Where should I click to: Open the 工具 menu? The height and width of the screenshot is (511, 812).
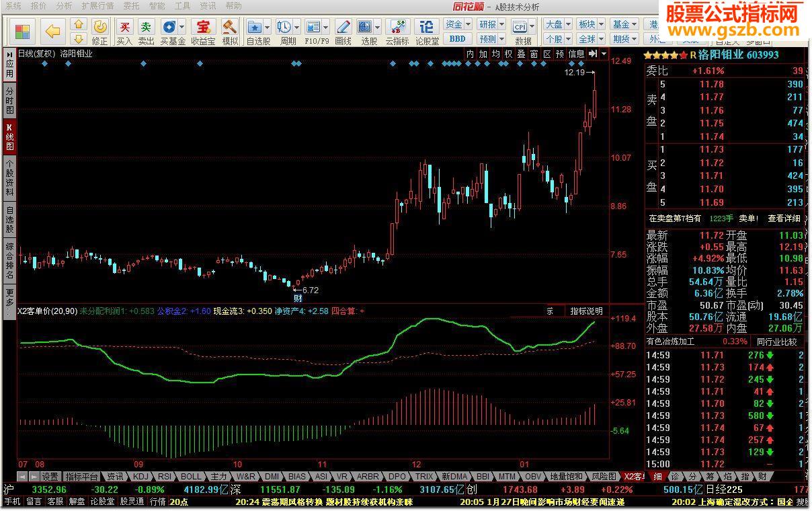tap(182, 6)
